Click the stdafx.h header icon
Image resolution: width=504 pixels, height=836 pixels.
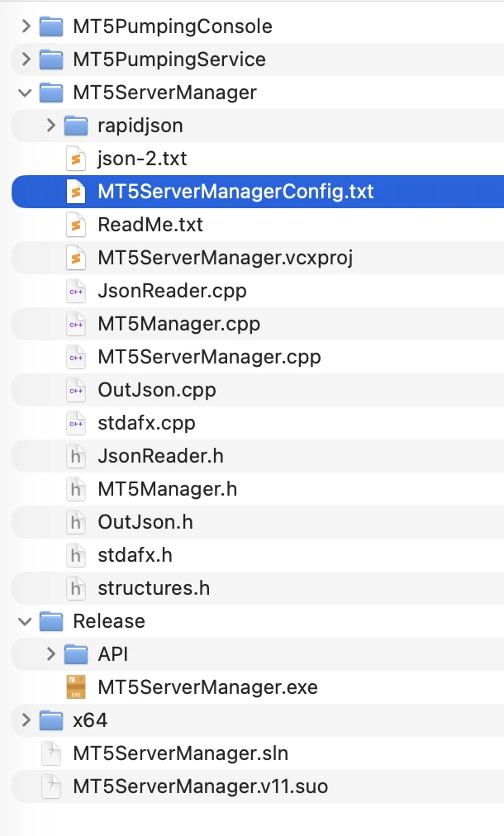tap(75, 555)
